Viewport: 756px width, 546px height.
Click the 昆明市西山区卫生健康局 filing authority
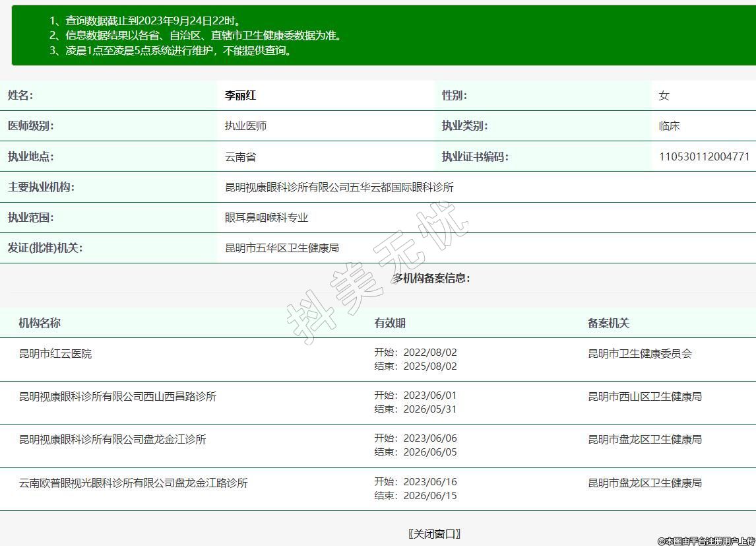645,397
